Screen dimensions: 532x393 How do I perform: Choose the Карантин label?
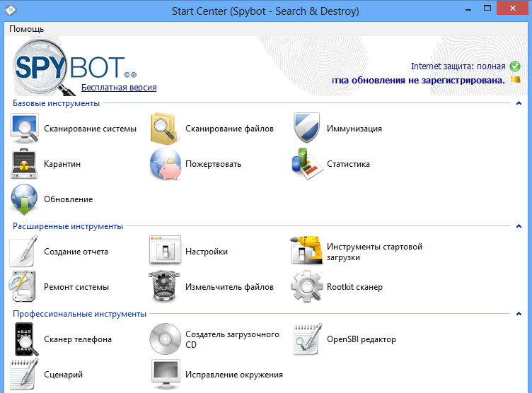62,164
